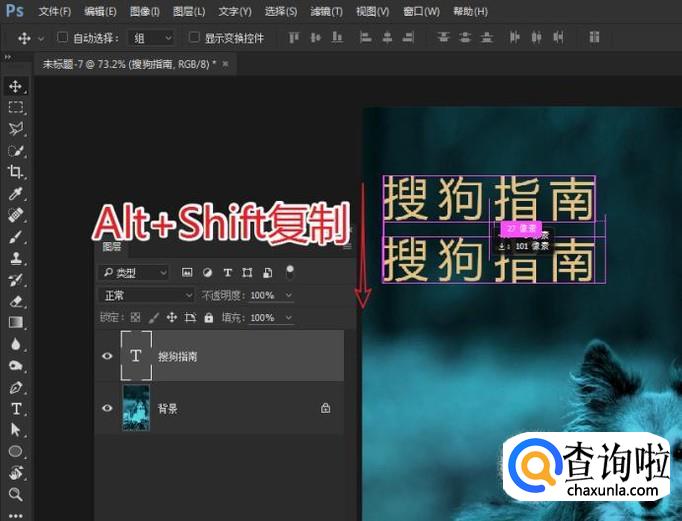Screen dimensions: 682x521
Task: Toggle smart object layer filter
Action: click(268, 273)
